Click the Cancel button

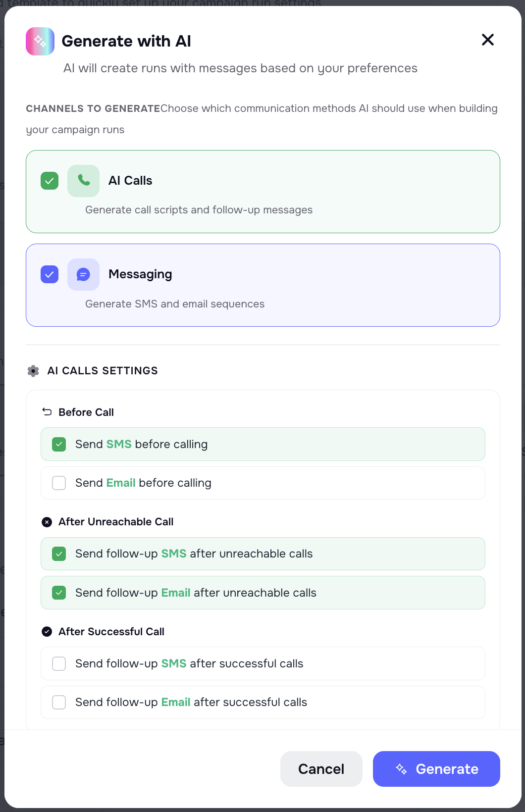point(321,769)
